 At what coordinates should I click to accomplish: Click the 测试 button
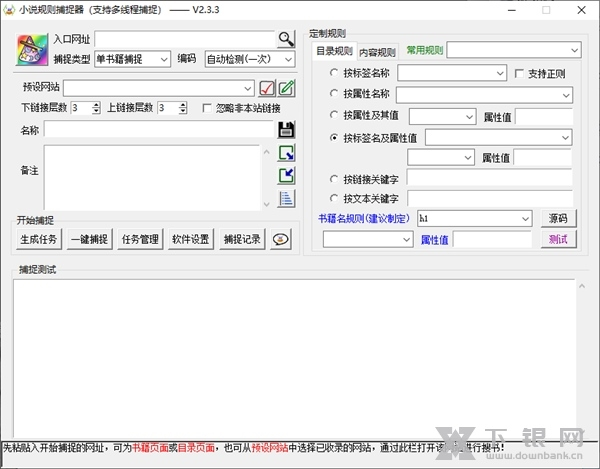click(558, 239)
